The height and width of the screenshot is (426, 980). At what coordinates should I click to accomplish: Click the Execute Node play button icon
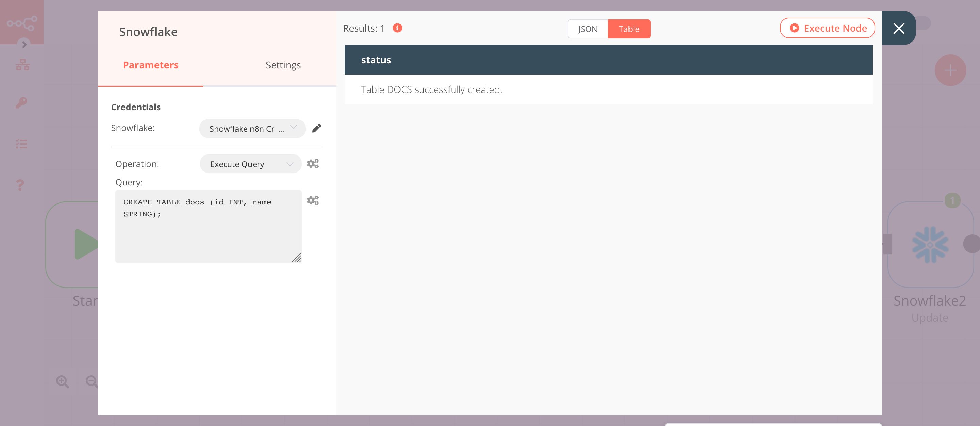(794, 28)
